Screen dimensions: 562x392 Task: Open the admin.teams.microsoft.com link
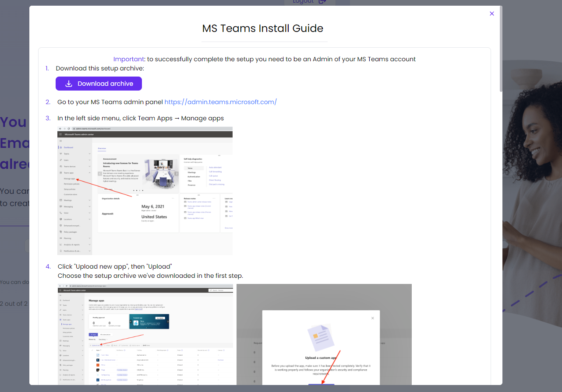[x=220, y=102]
